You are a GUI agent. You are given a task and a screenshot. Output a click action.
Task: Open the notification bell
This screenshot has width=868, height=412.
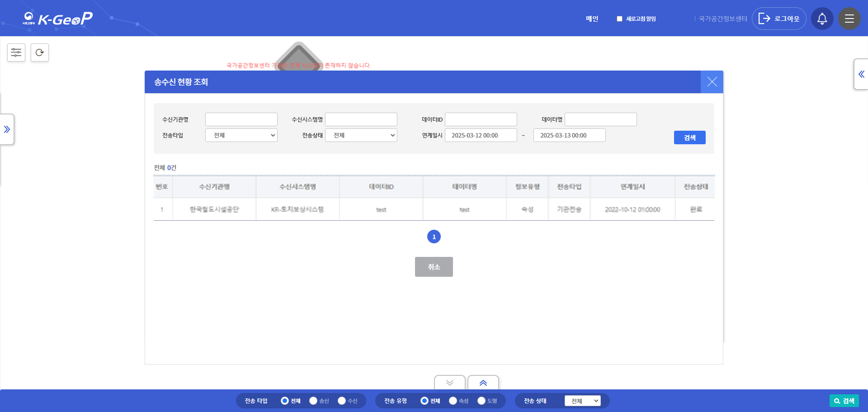coord(822,19)
